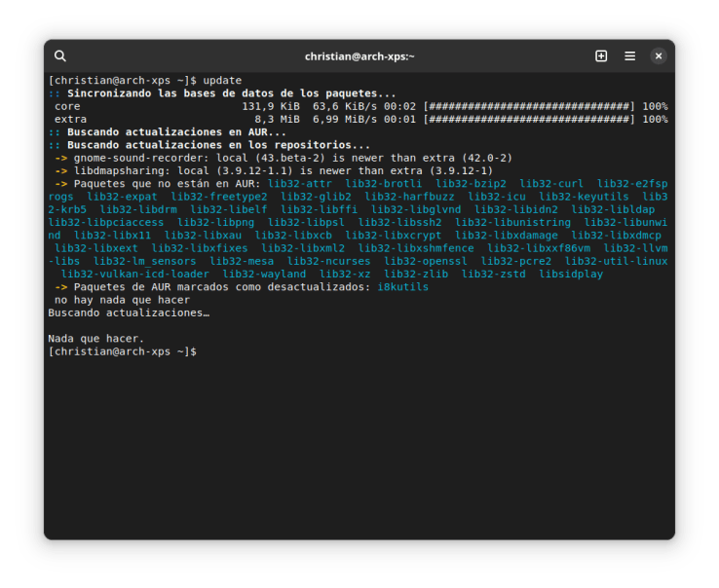
Task: Open the hamburger main menu
Action: click(629, 55)
